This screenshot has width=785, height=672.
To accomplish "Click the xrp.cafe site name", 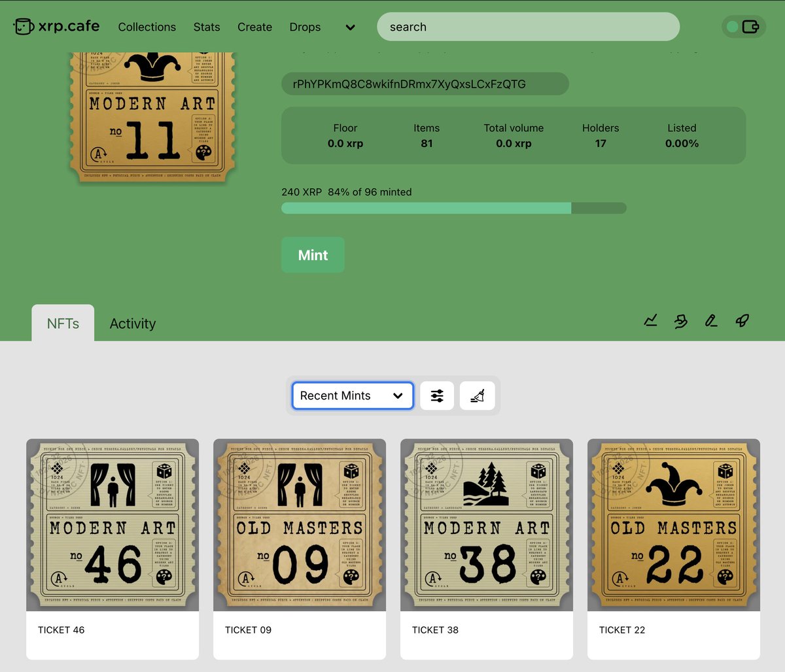I will click(69, 26).
